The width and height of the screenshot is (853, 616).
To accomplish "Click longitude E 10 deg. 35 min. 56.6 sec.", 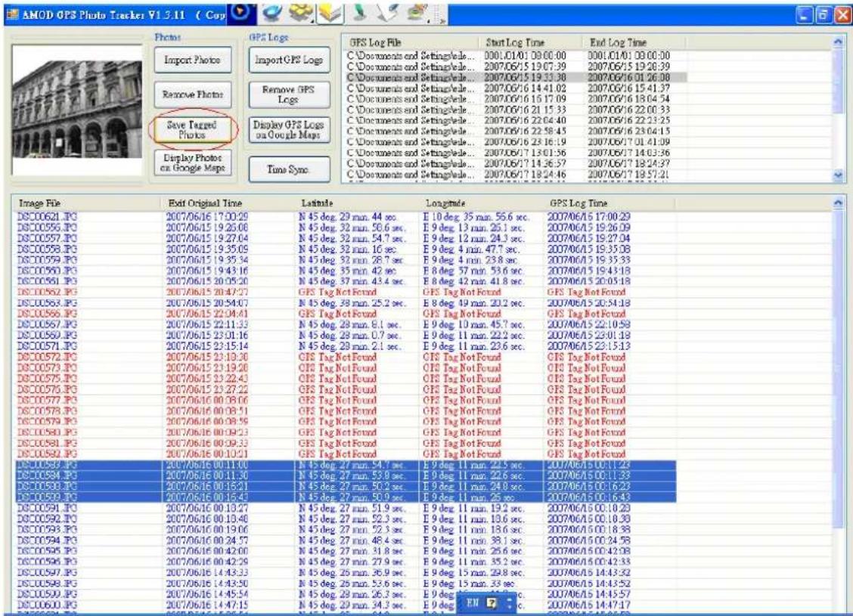I will pos(476,216).
